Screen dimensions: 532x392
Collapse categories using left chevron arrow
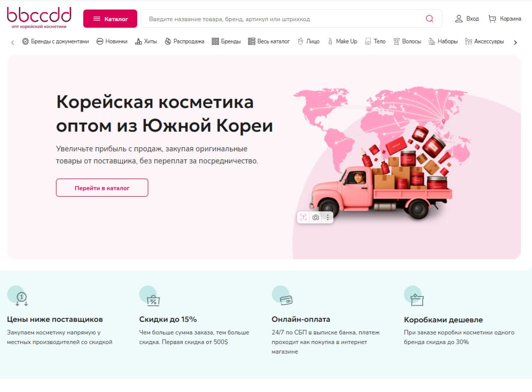point(12,42)
